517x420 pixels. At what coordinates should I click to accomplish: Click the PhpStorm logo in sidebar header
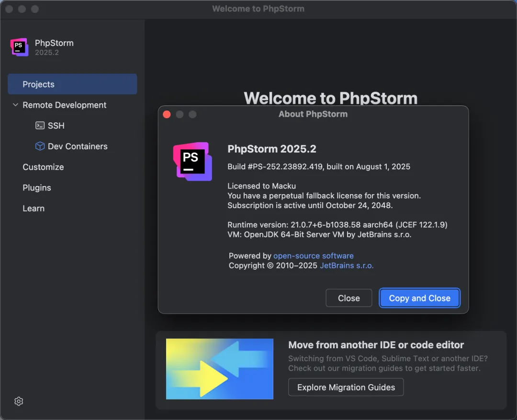coord(19,47)
